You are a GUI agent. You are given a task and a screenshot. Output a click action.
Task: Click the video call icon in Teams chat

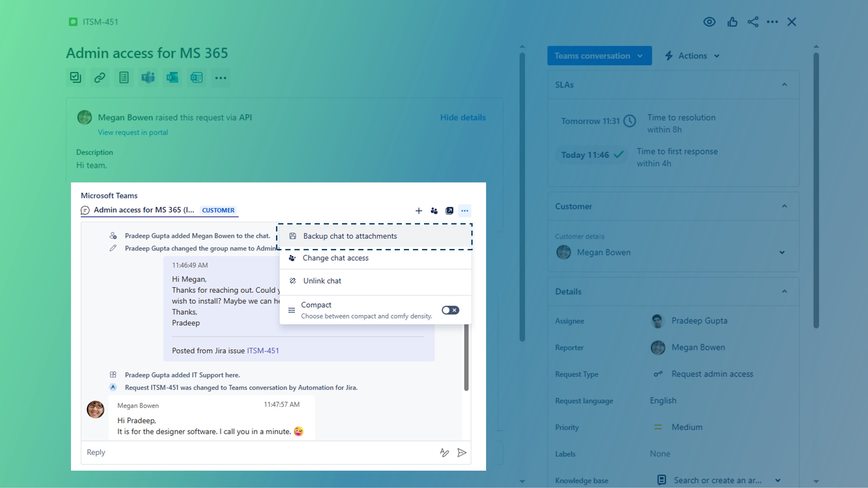click(x=449, y=210)
